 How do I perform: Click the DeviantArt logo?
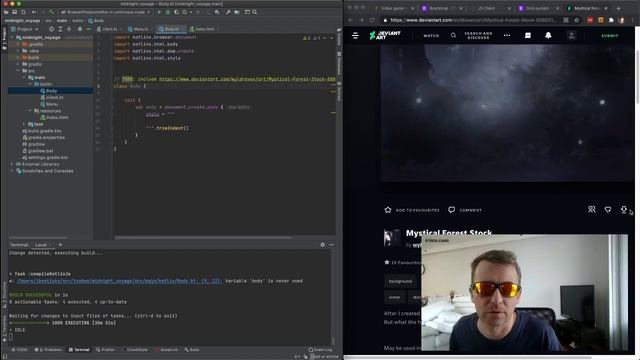tap(385, 36)
